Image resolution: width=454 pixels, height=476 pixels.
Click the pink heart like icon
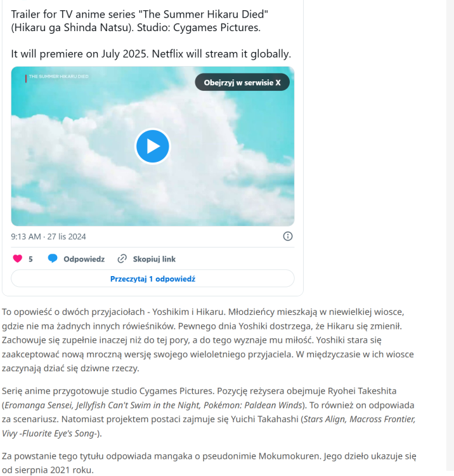(18, 259)
